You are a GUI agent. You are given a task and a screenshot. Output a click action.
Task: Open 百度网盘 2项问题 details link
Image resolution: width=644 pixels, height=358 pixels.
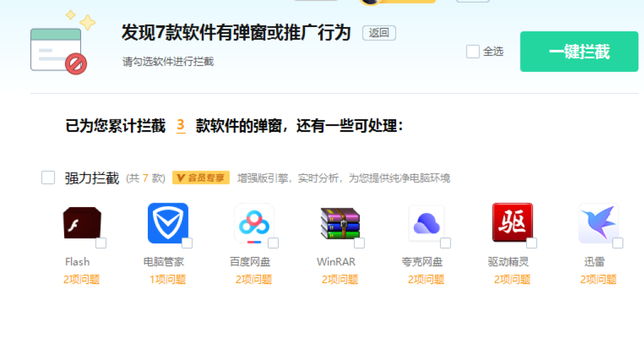[x=254, y=279]
